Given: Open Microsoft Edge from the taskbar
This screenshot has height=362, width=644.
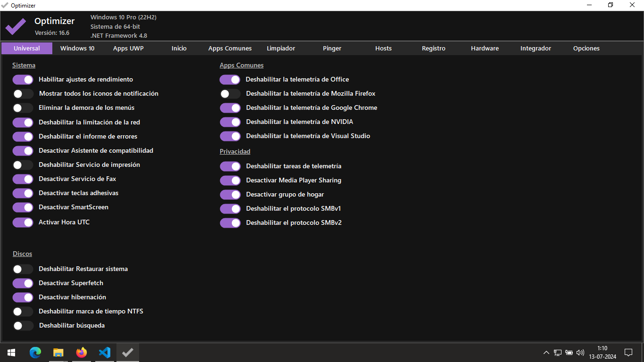Looking at the screenshot, I should pyautogui.click(x=35, y=352).
